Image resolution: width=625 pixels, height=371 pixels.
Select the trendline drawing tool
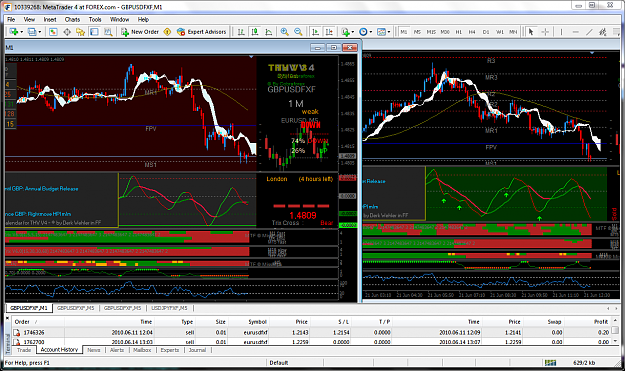[x=589, y=32]
